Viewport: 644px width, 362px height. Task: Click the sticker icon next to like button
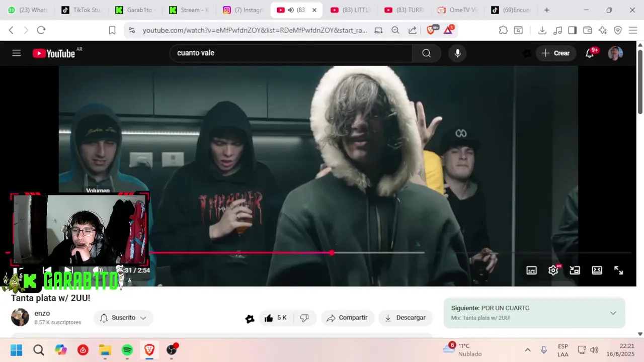click(x=250, y=318)
